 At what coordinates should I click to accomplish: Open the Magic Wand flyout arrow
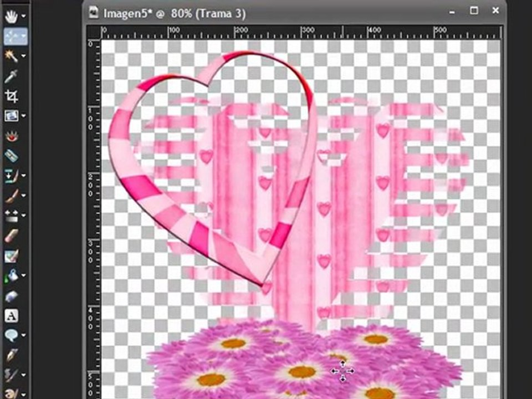(x=23, y=56)
